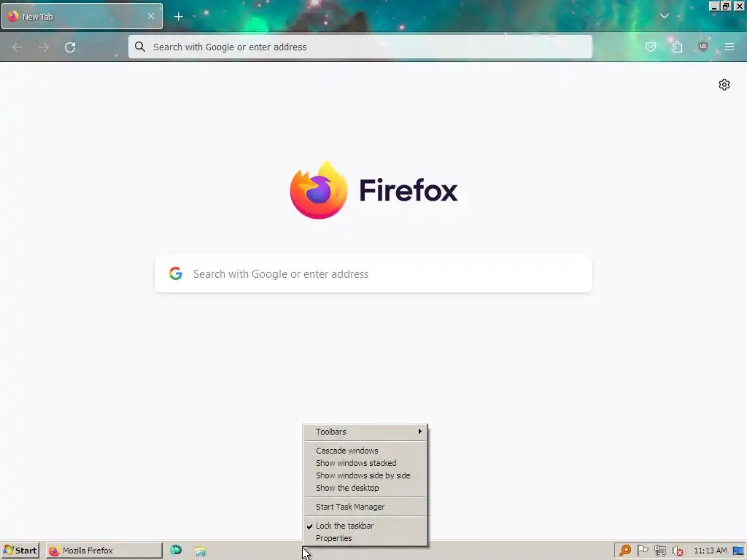
Task: Open the uBlock Origin shield icon
Action: click(703, 47)
